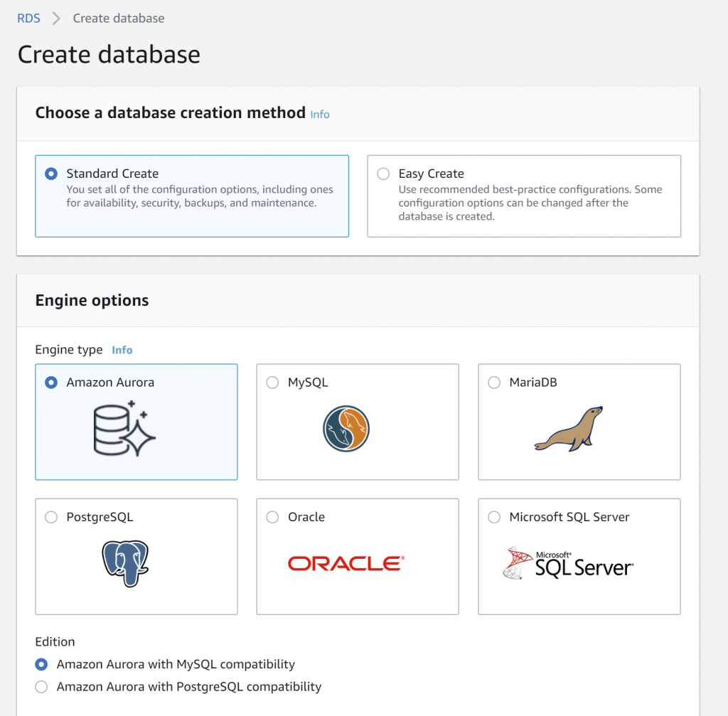The width and height of the screenshot is (728, 716).
Task: Select the Standard Create radio button
Action: click(51, 173)
